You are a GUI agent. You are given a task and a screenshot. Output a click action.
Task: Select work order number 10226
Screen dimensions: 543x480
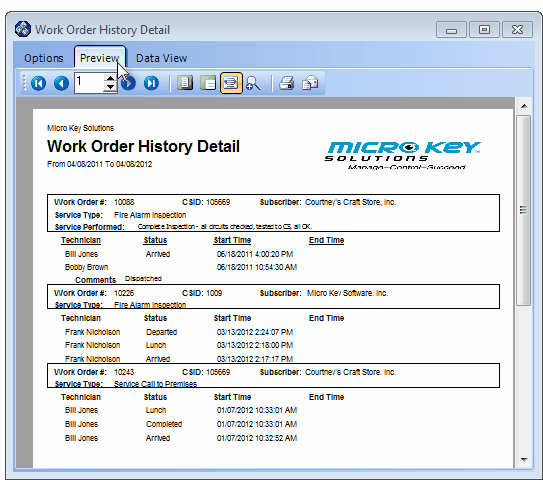tap(124, 293)
